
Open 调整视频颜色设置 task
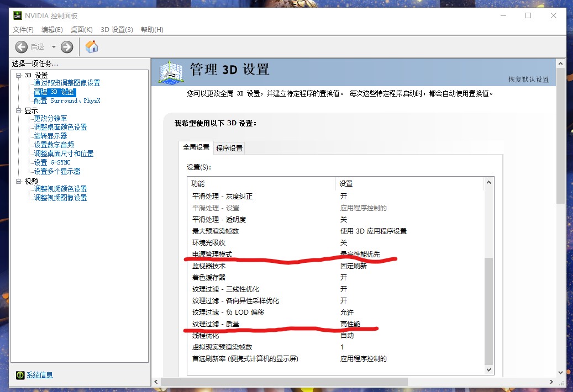point(60,189)
